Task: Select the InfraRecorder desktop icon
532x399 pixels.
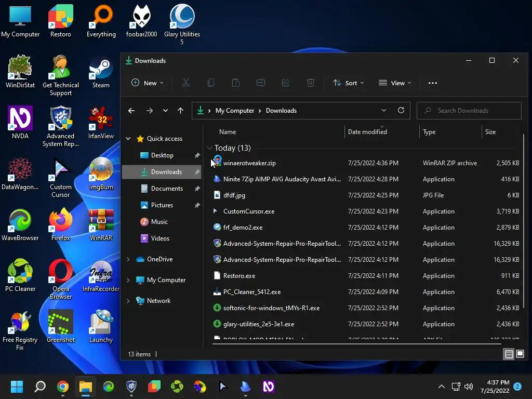Action: (x=101, y=275)
